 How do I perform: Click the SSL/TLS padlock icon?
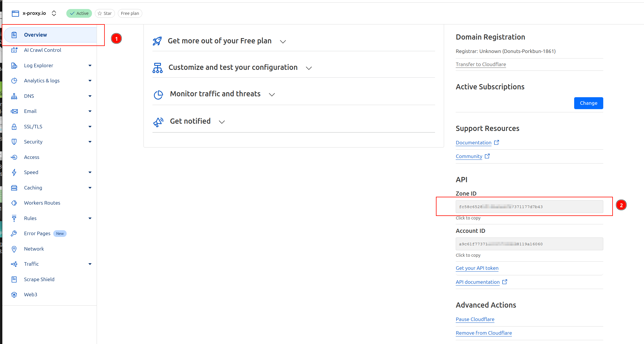pyautogui.click(x=14, y=127)
